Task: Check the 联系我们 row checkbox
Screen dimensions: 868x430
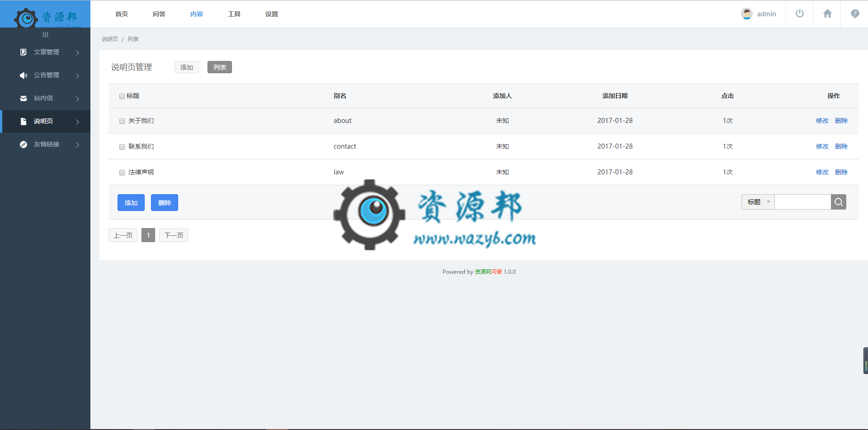Action: 122,147
